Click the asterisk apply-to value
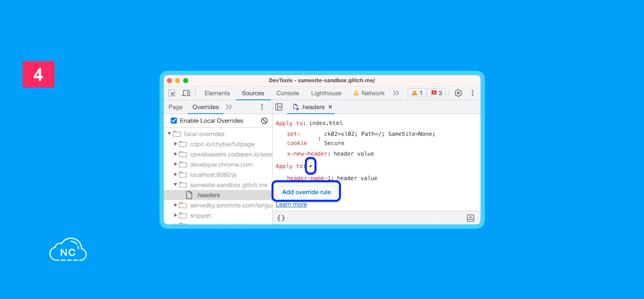Screen dimensions: 644x299 point(311,166)
